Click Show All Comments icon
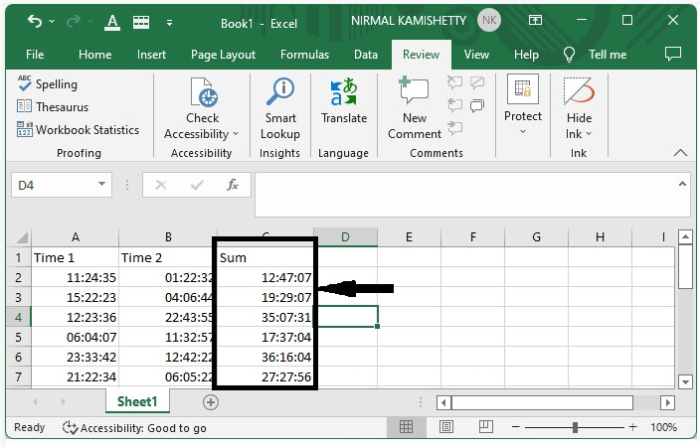Viewport: 700px width, 447px height. [x=477, y=105]
